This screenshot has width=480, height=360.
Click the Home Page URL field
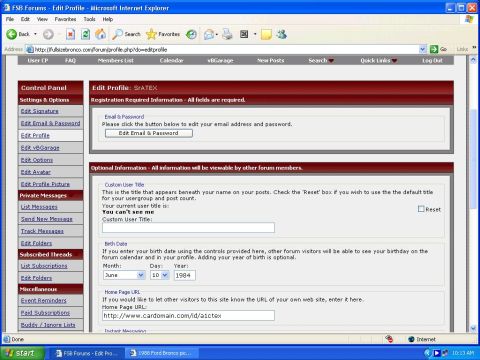click(188, 315)
